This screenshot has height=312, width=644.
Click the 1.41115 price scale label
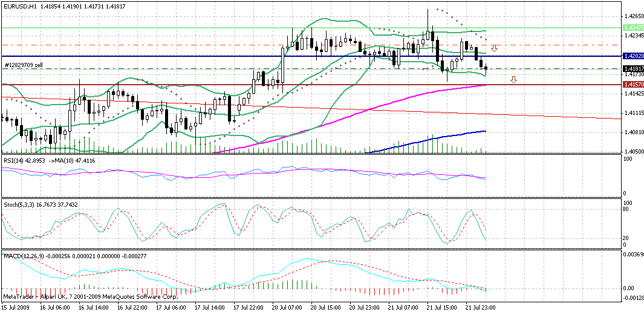633,113
